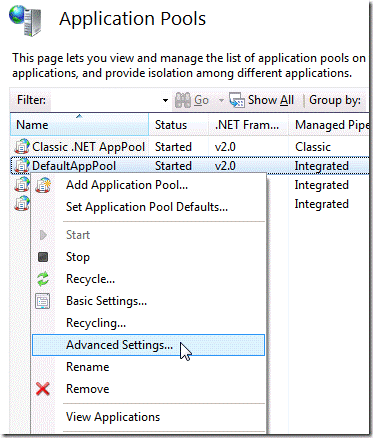Click the Add Application Pool menu icon
Image resolution: width=373 pixels, height=438 pixels.
pos(43,185)
